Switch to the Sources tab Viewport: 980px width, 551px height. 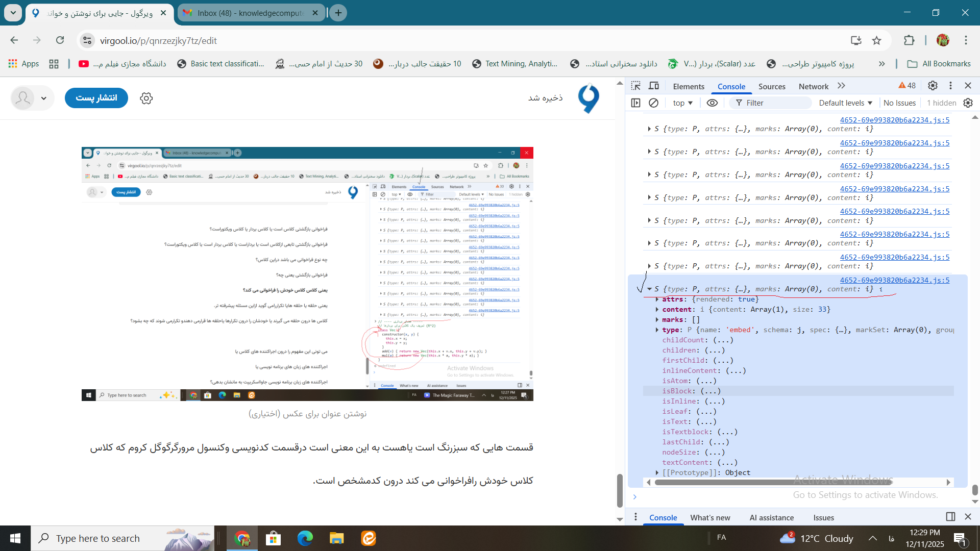pyautogui.click(x=771, y=86)
